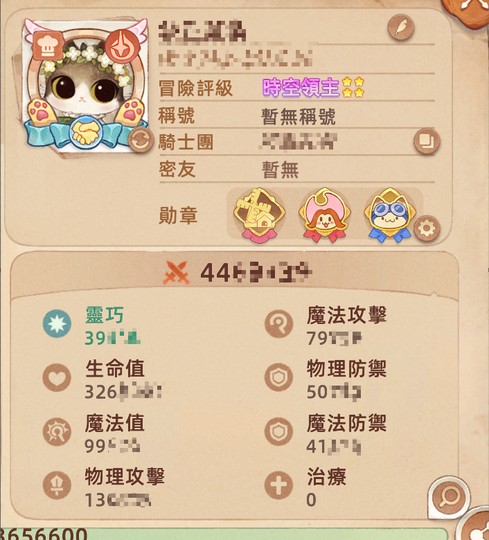Click the 生命值 heart icon

point(57,378)
